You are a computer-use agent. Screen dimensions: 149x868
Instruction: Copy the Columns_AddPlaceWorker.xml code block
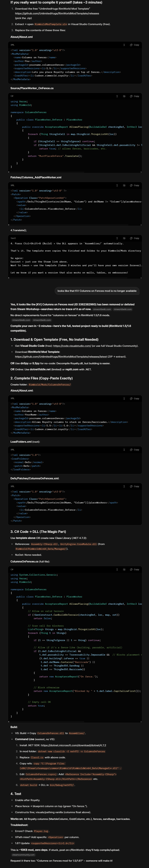(135, 185)
